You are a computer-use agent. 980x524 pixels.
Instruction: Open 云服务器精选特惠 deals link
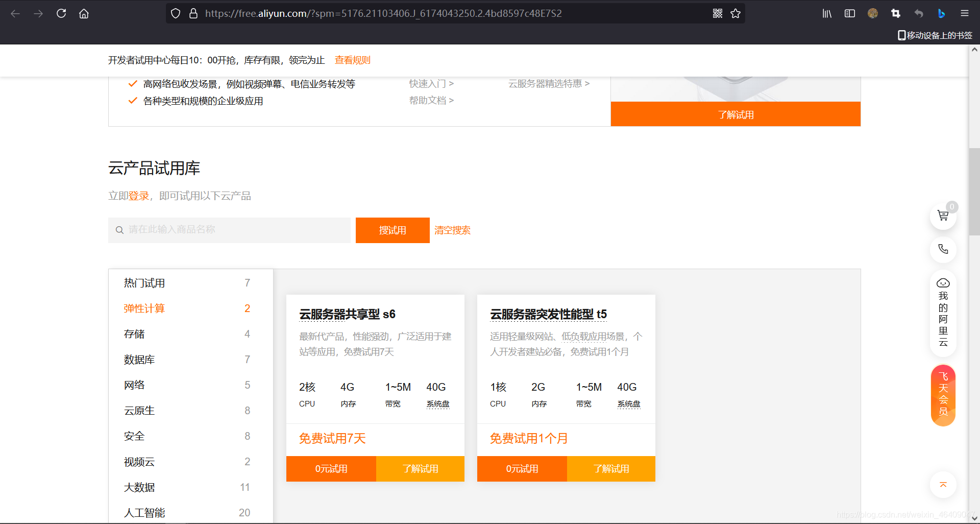coord(549,84)
